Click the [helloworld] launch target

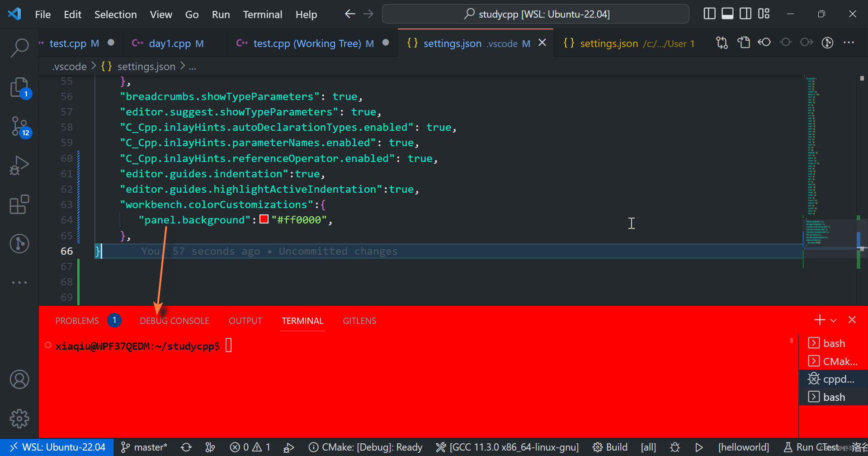743,447
